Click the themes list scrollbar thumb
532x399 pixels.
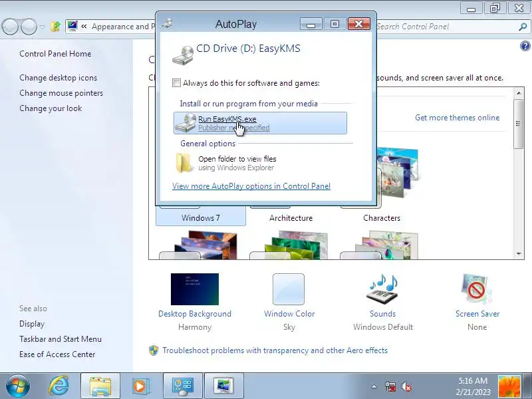tap(519, 124)
